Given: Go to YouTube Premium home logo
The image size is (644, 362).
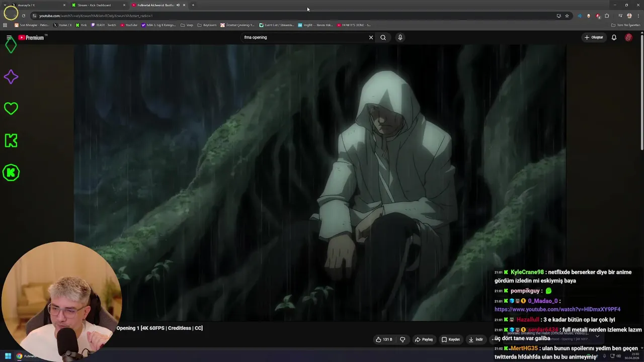Looking at the screenshot, I should click(x=32, y=38).
